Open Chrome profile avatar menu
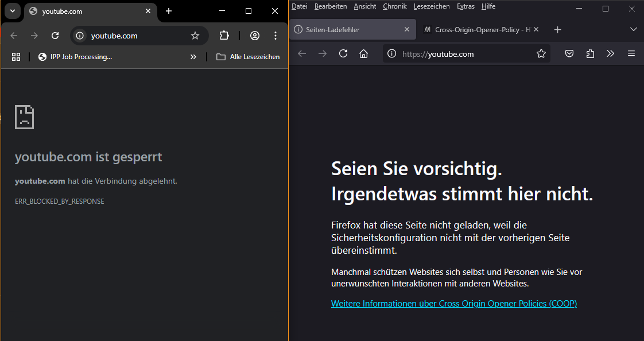This screenshot has height=341, width=644. pyautogui.click(x=255, y=36)
